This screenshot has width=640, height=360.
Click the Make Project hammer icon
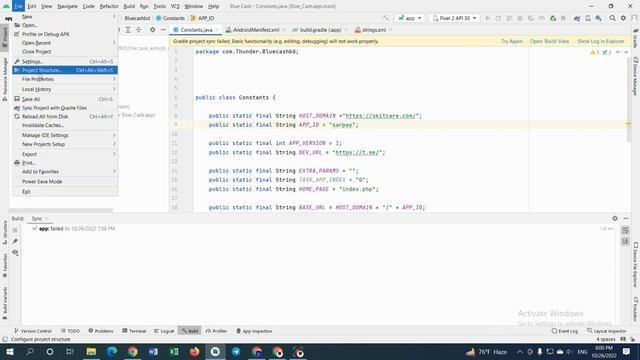point(386,18)
